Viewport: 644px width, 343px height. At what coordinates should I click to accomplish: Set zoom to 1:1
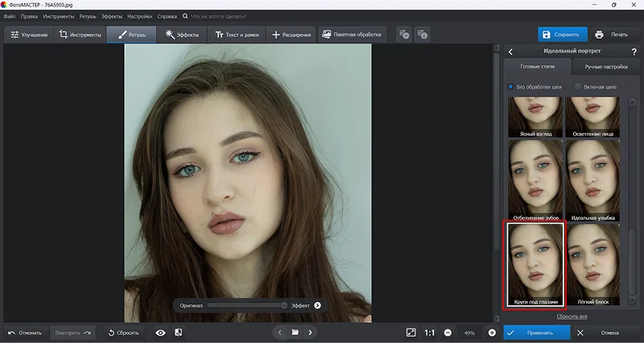pyautogui.click(x=429, y=333)
